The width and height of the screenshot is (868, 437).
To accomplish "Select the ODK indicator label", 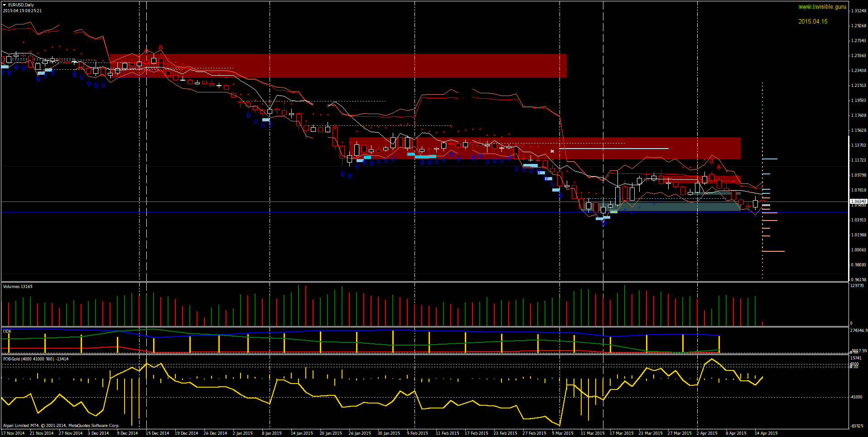I will click(x=7, y=331).
